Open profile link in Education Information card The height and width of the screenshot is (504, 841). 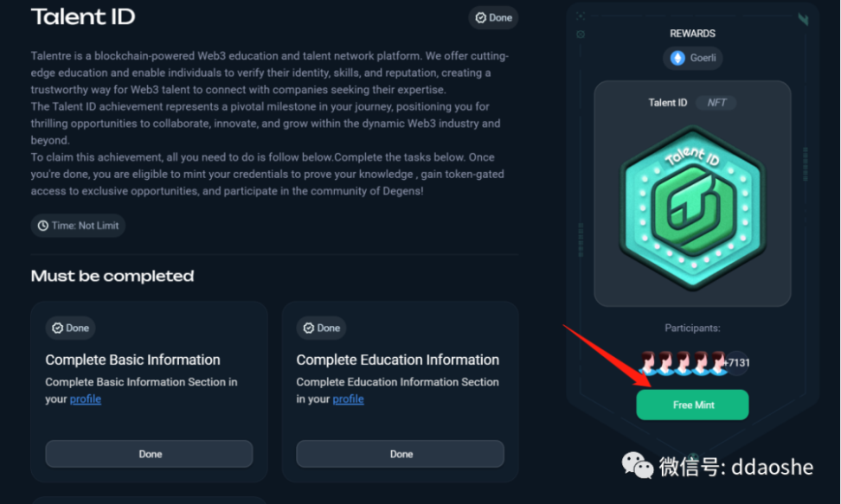(348, 399)
